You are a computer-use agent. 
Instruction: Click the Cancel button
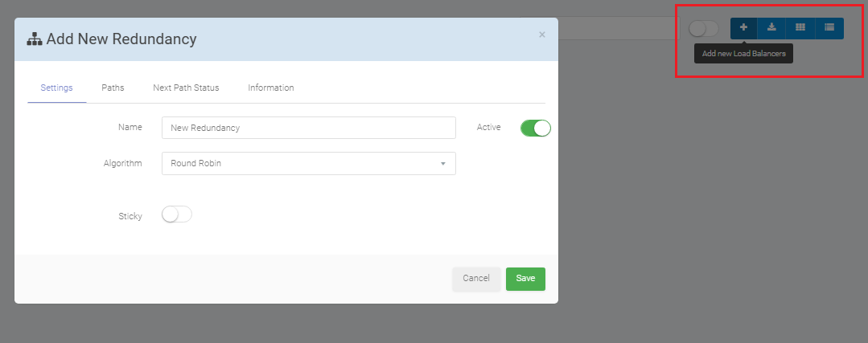(x=476, y=279)
